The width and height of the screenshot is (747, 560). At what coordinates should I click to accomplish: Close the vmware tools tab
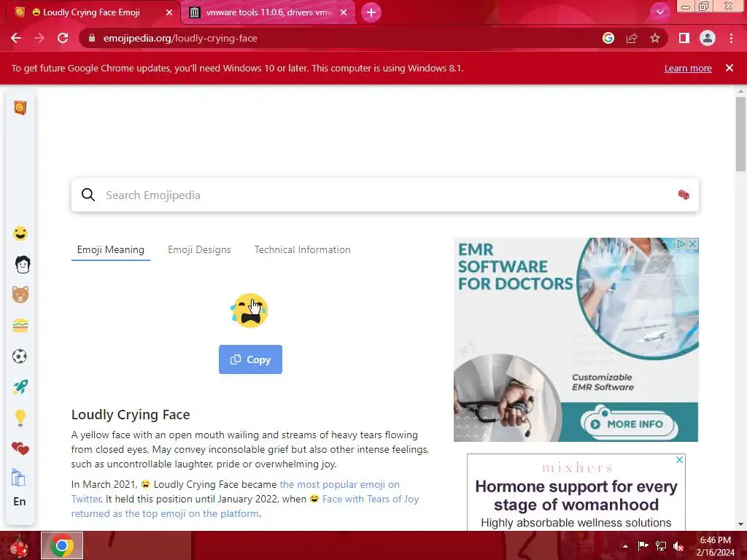tap(344, 12)
